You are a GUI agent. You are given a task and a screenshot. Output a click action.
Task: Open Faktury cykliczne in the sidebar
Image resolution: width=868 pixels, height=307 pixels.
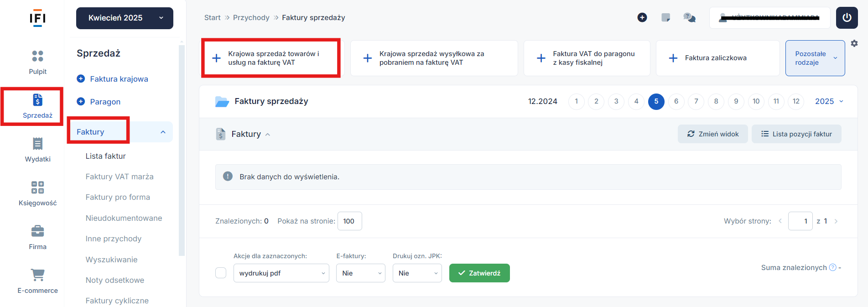tap(117, 301)
